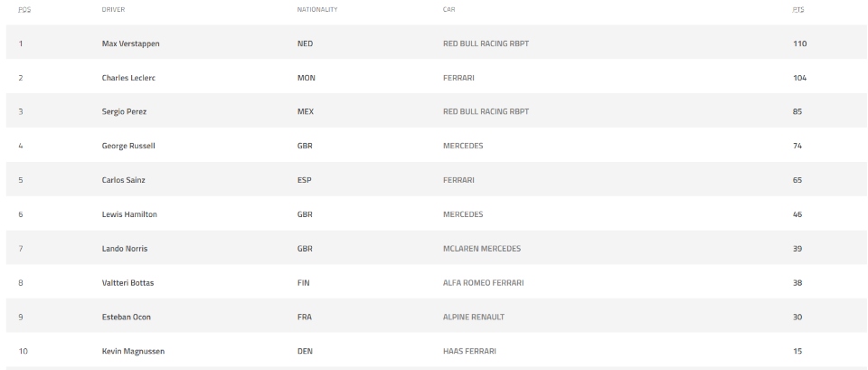868x370 pixels.
Task: Click Red Bull Racing RBPT in Verstappen's row
Action: pyautogui.click(x=486, y=43)
